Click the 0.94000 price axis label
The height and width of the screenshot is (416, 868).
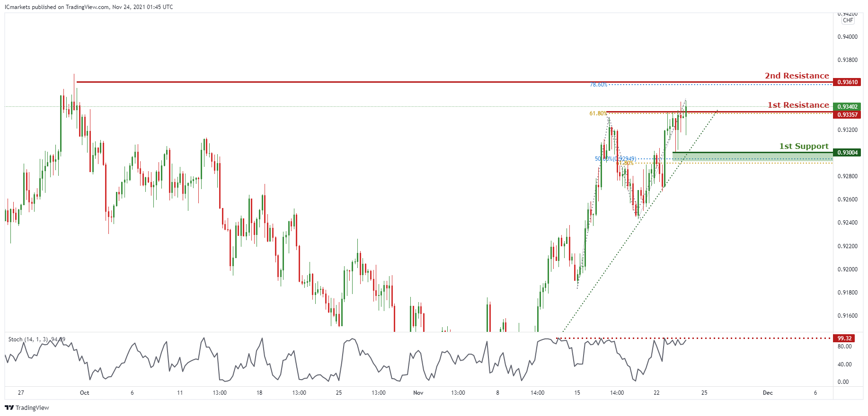point(847,37)
